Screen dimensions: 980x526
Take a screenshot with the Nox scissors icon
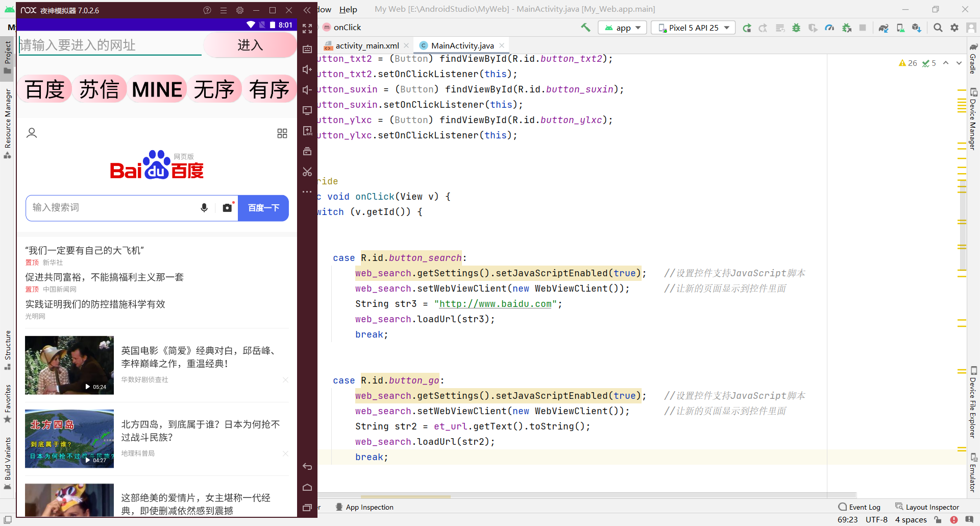pos(307,172)
